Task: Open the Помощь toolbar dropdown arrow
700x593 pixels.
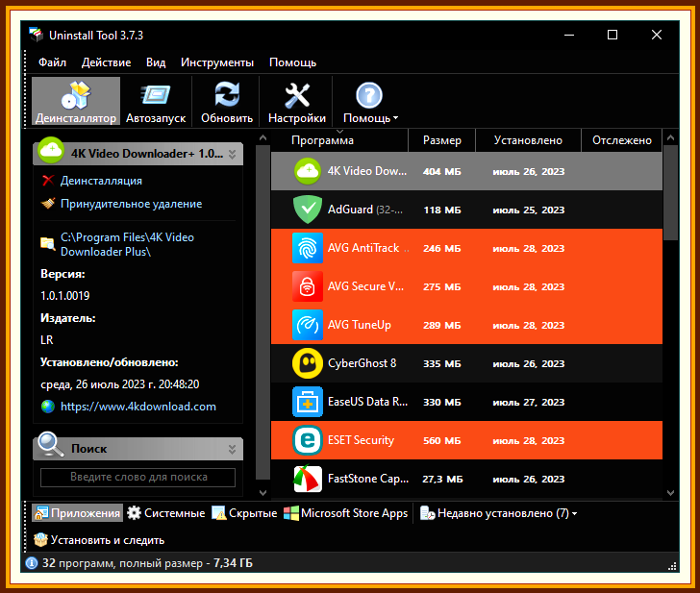Action: tap(395, 118)
